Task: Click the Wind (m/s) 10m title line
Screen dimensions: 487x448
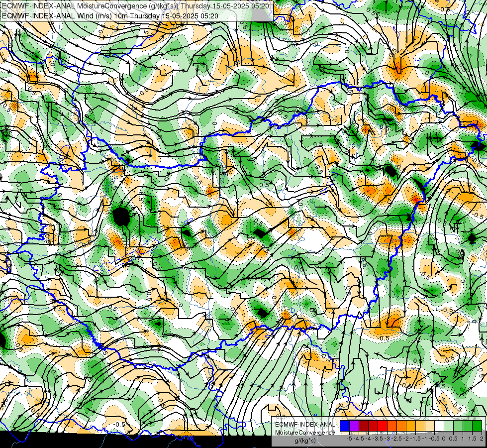Action: pyautogui.click(x=110, y=16)
